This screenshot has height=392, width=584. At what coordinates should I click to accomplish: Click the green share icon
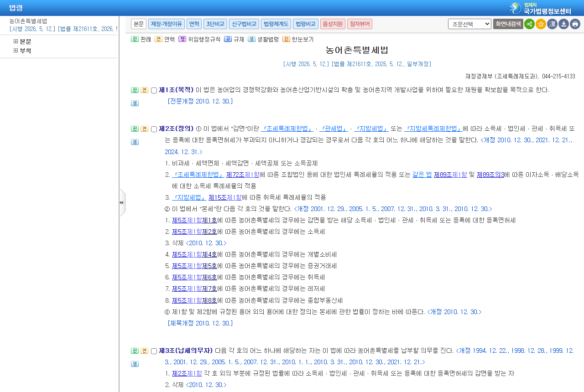click(529, 24)
